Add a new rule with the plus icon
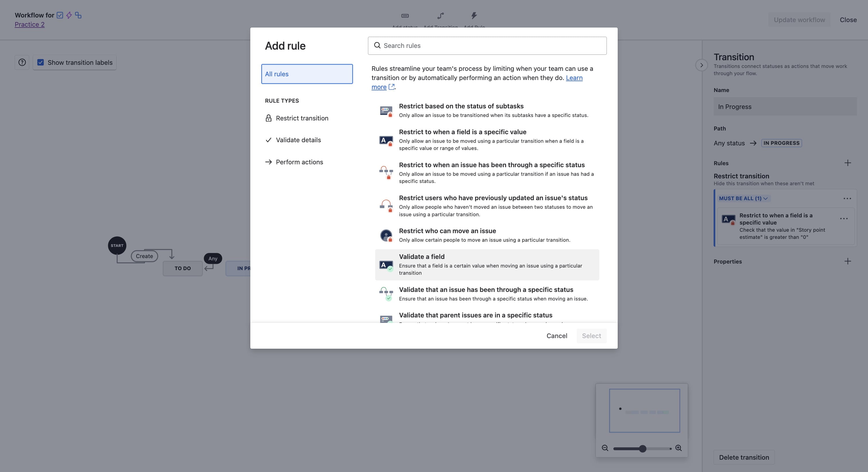 click(x=848, y=163)
